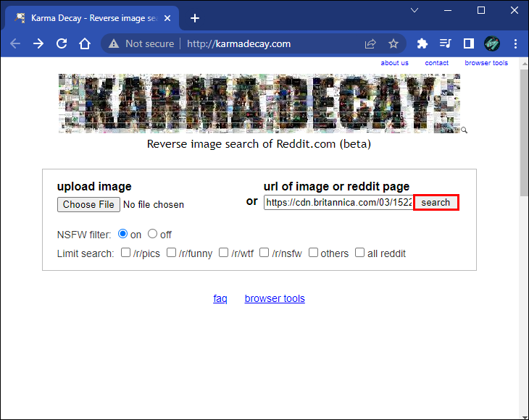Viewport: 529px width, 420px height.
Task: Turn NSFW filter off
Action: (x=152, y=234)
